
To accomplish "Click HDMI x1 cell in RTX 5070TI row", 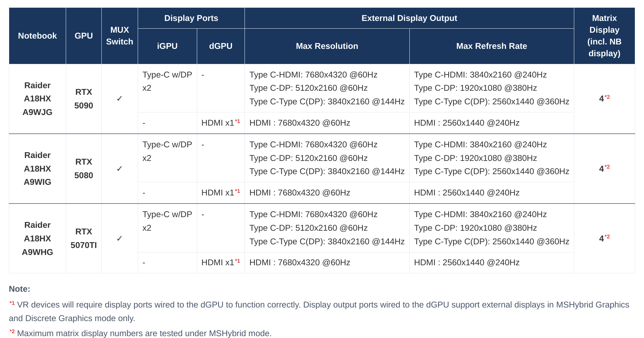I will 221,263.
